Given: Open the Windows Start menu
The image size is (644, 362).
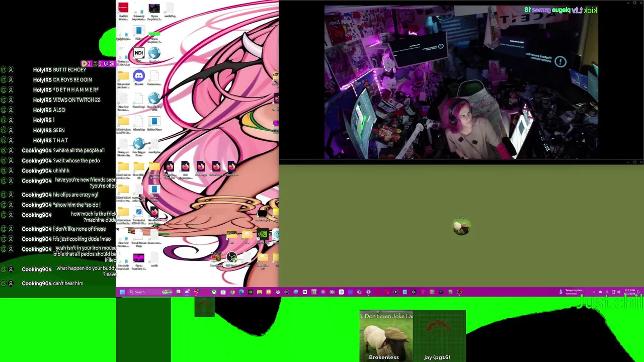Looking at the screenshot, I should pyautogui.click(x=122, y=292).
